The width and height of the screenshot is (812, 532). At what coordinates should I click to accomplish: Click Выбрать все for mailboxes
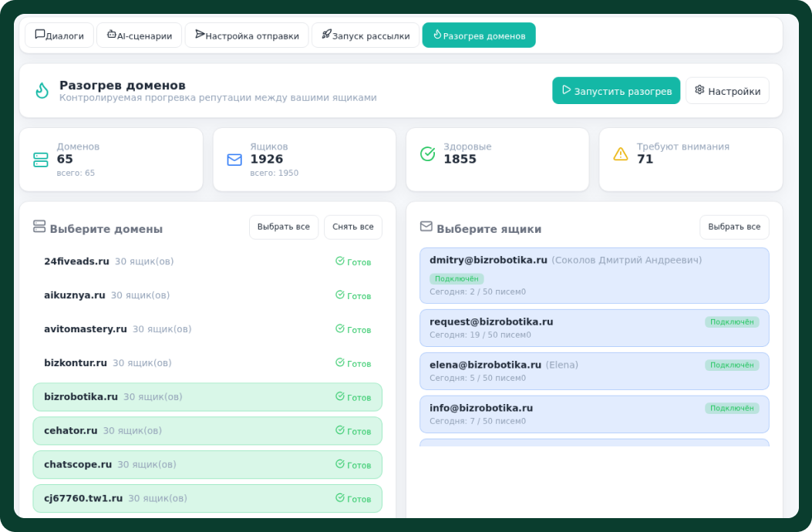(x=734, y=227)
